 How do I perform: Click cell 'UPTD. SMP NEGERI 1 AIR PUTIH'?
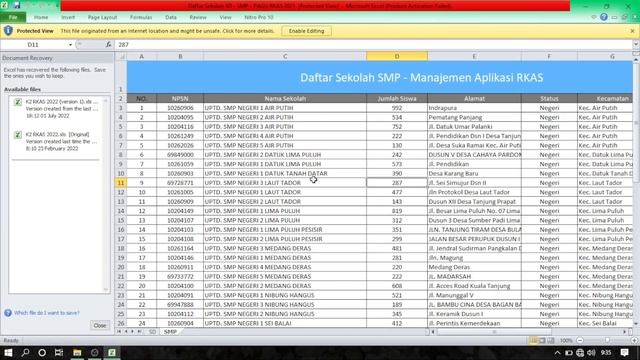(x=285, y=108)
